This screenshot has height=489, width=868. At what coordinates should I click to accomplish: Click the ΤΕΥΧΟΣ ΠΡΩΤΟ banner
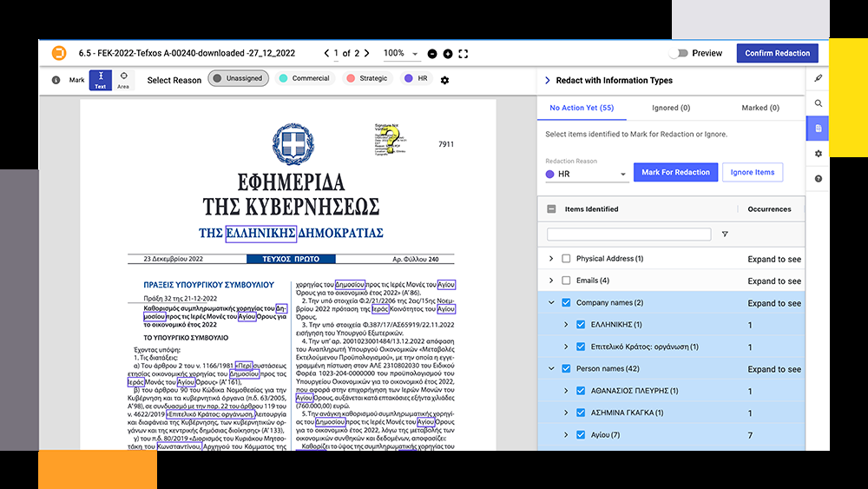coord(291,259)
